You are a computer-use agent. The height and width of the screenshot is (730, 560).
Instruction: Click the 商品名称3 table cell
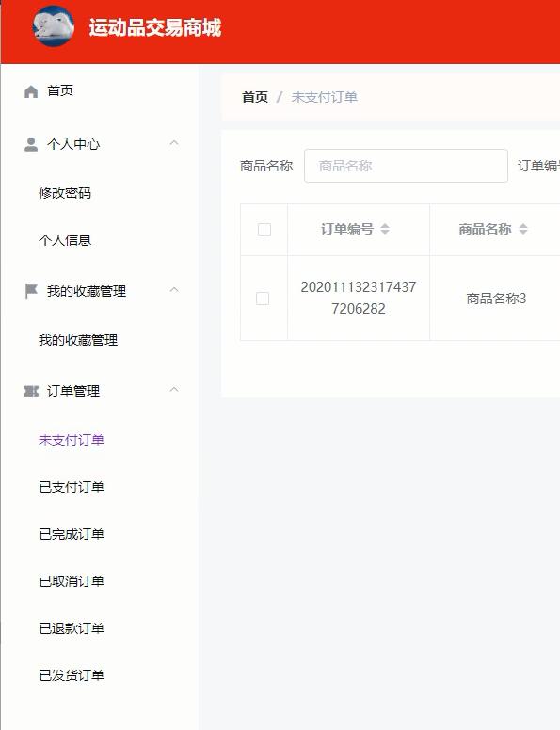coord(496,299)
